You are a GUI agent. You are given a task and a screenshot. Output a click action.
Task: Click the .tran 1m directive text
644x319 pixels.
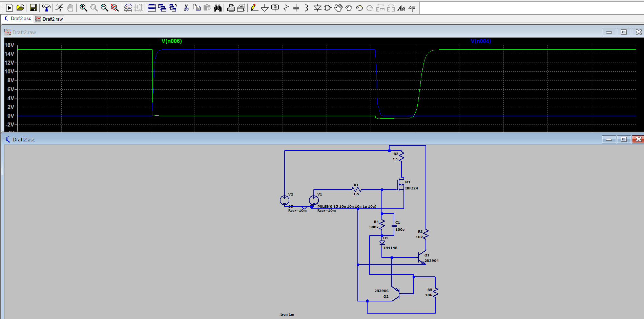[287, 315]
